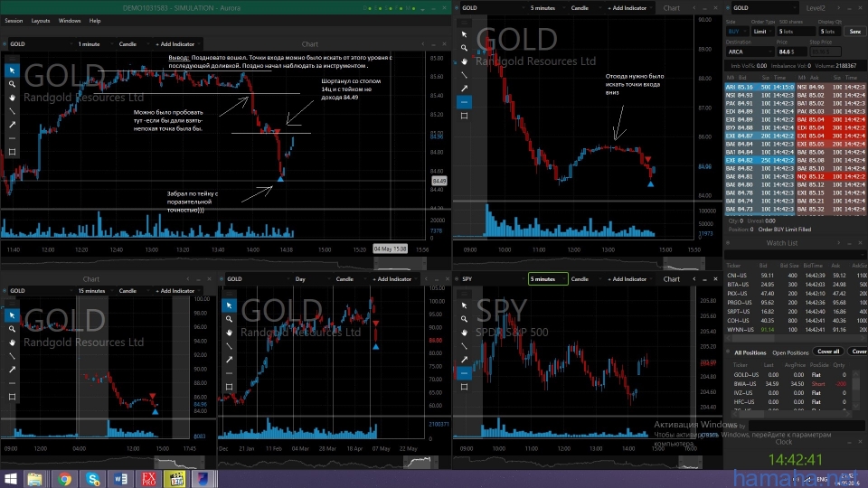This screenshot has height=488, width=868.
Task: Click Add Indicator in GOLD Day chart
Action: (x=392, y=279)
